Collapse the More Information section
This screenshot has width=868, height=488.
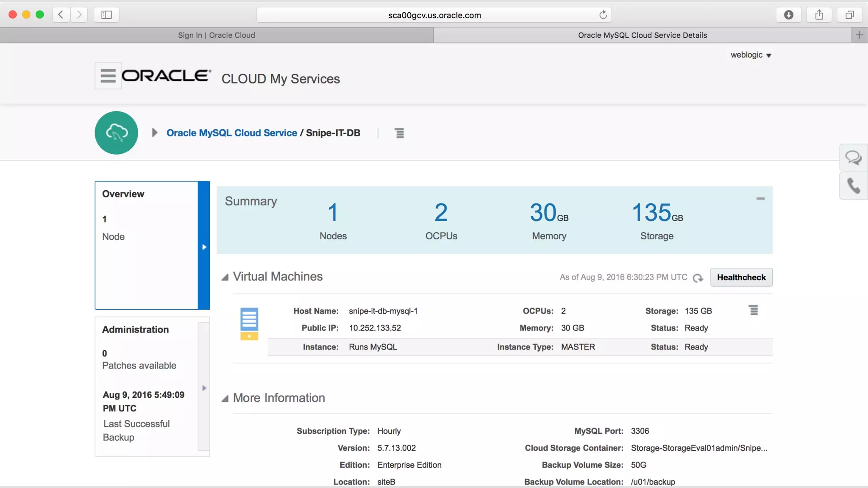tap(225, 399)
